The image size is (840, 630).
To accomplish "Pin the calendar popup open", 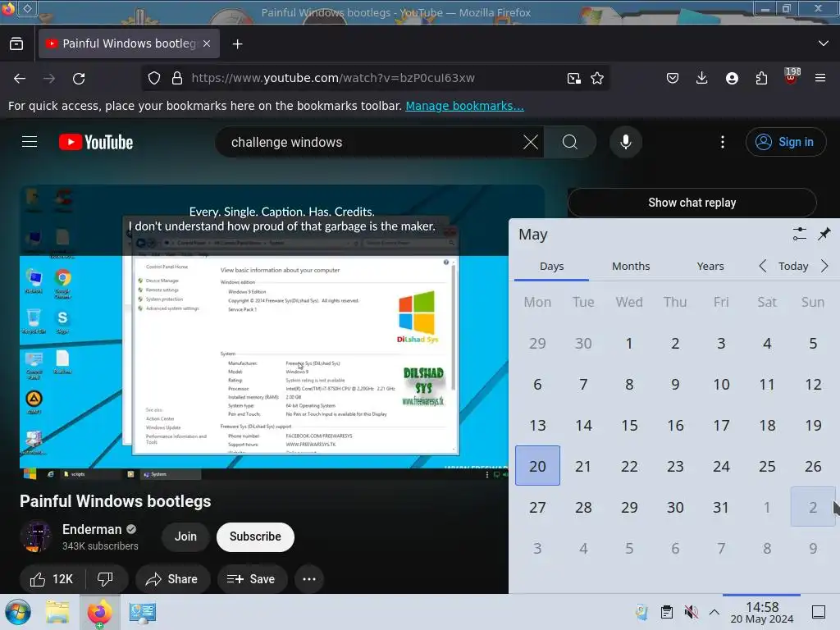I will 824,234.
